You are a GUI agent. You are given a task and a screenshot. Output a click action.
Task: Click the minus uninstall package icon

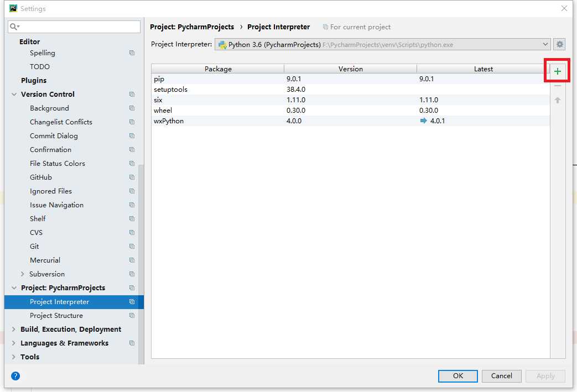click(x=558, y=86)
